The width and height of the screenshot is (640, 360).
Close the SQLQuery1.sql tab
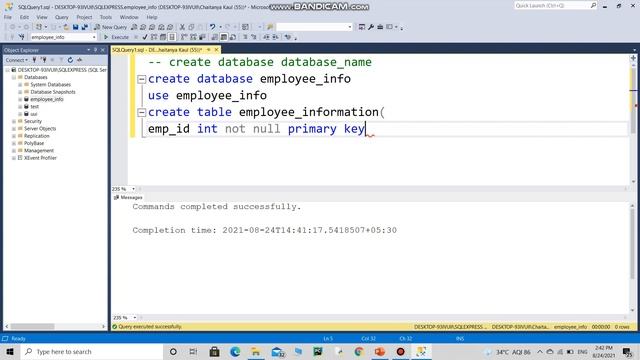coord(216,50)
